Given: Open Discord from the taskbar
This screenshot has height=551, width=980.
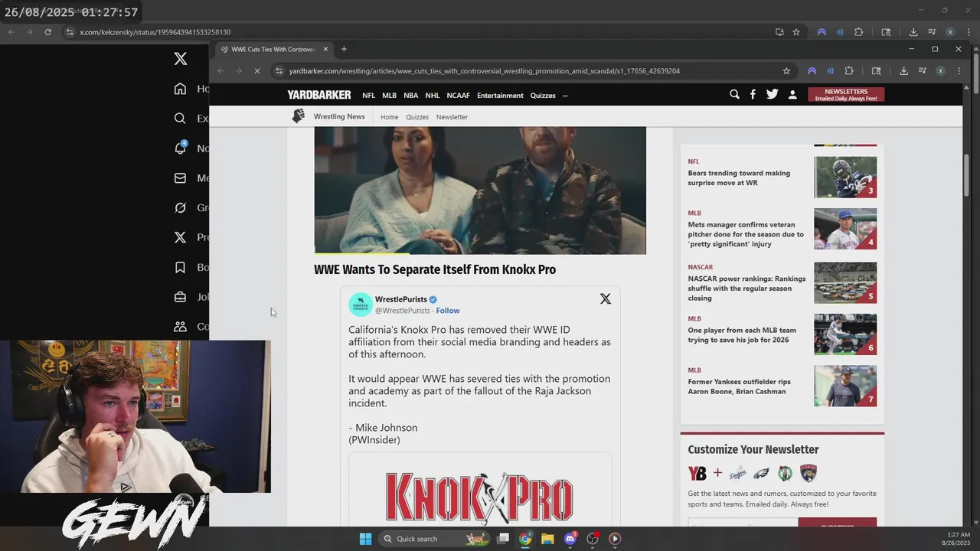Looking at the screenshot, I should point(570,539).
